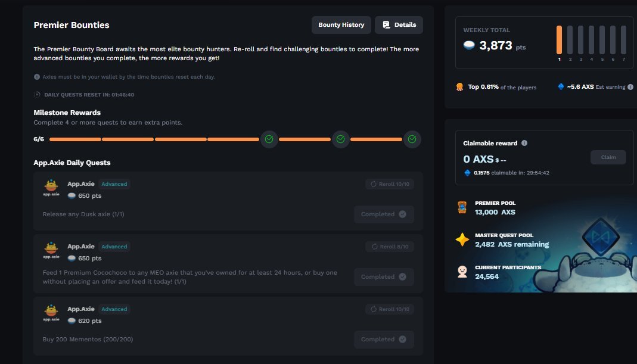Click Completed on Cocochoco feeding quest
The height and width of the screenshot is (364, 637).
(383, 277)
